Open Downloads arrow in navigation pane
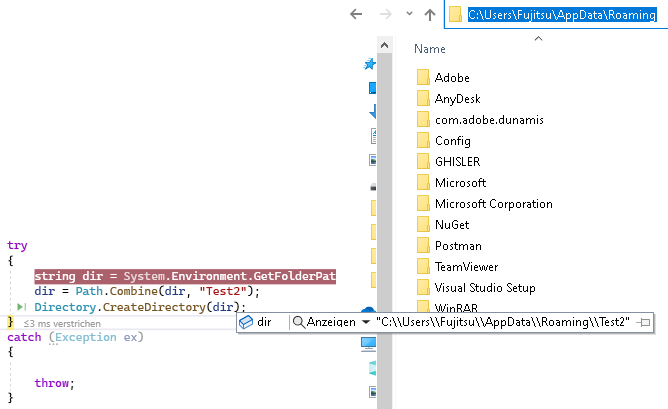Screen dimensions: 668x409 coord(373,112)
